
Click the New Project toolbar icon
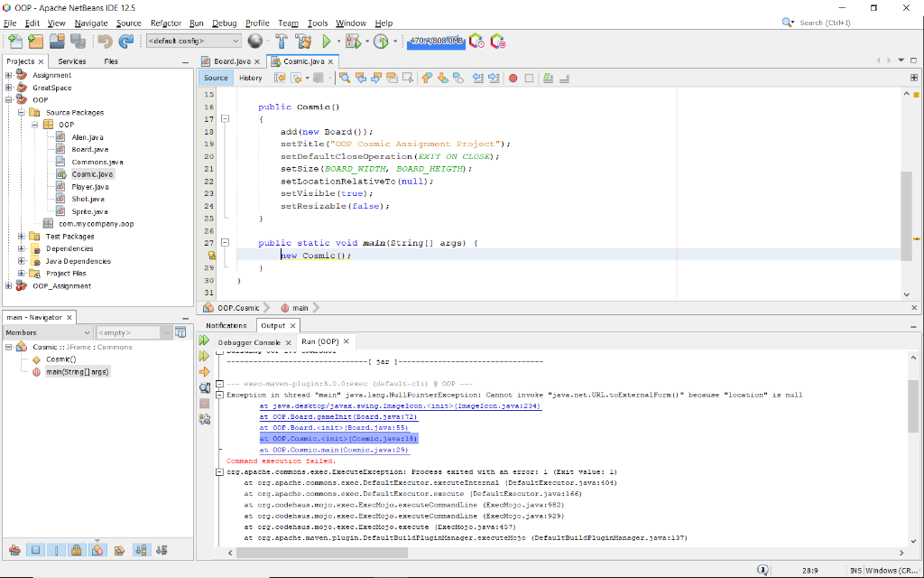tap(35, 42)
